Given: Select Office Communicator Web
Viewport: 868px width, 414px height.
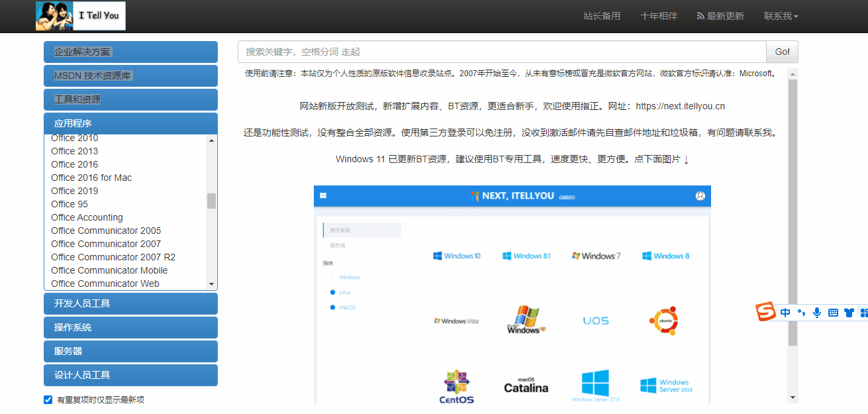Looking at the screenshot, I should [105, 284].
